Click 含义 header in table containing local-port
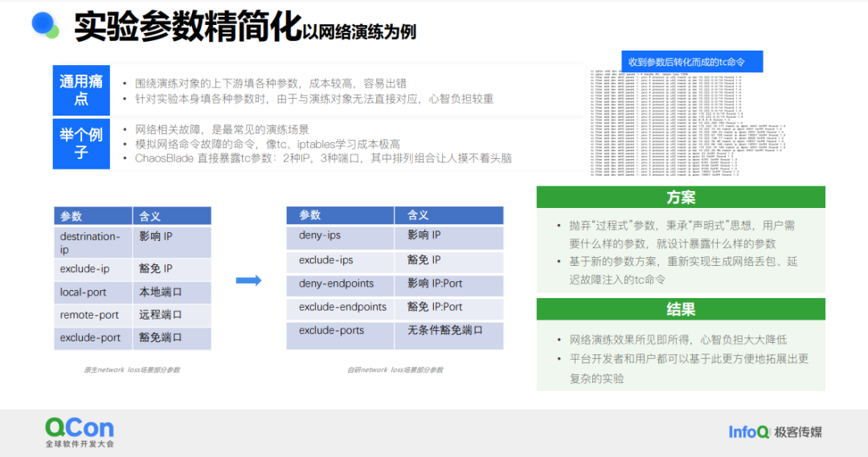868x457 pixels. (172, 216)
